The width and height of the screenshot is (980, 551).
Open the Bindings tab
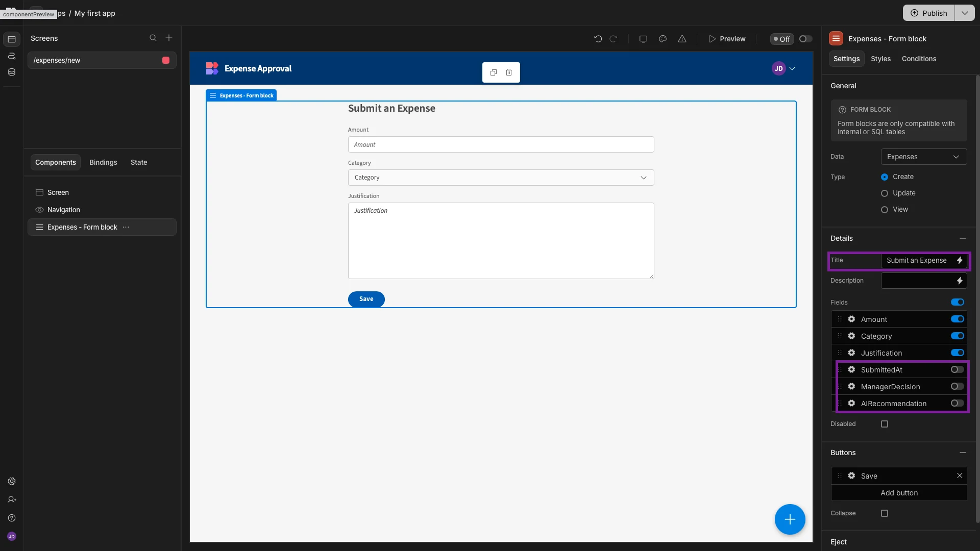(103, 162)
